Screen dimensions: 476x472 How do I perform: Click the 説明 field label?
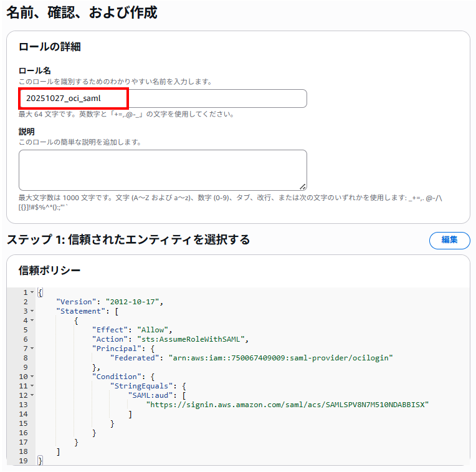point(27,132)
